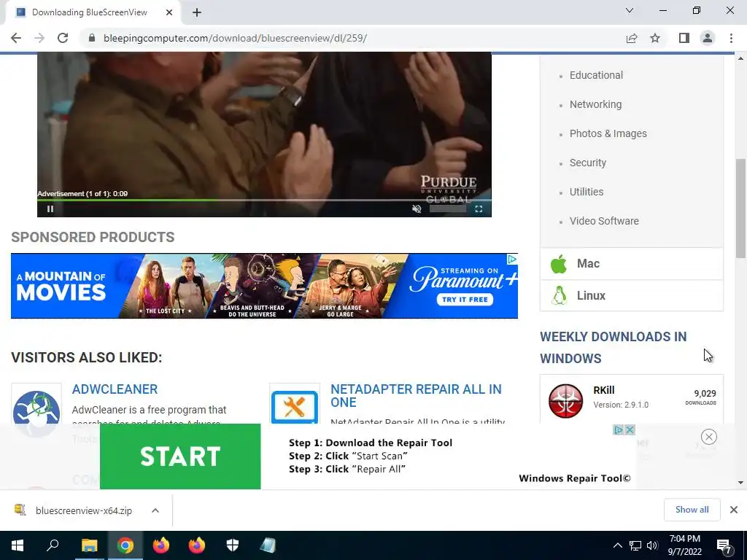The image size is (747, 560).
Task: Expand bluescreenview-x64.zip download options chevron
Action: [x=155, y=510]
